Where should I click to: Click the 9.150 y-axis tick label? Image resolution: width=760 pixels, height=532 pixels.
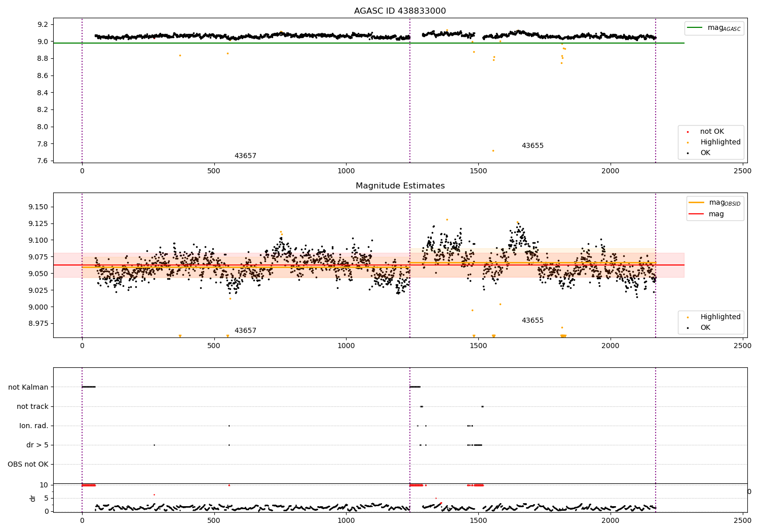coord(38,207)
